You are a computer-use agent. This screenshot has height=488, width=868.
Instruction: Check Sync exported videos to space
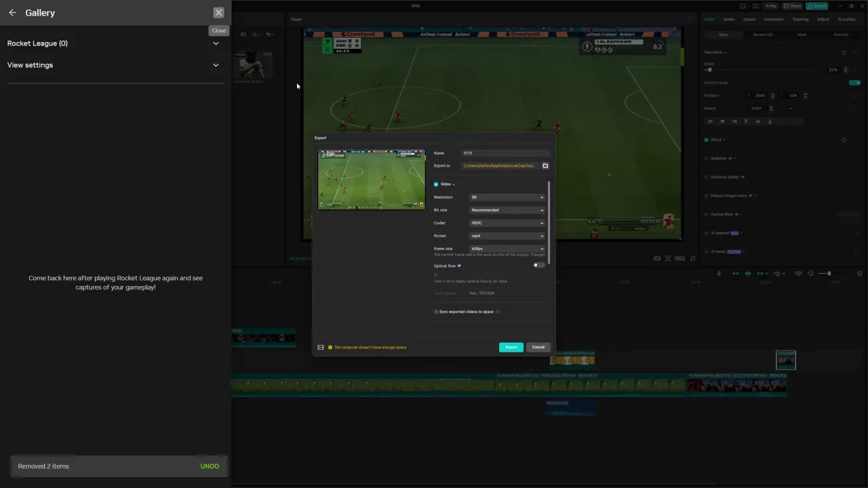436,312
